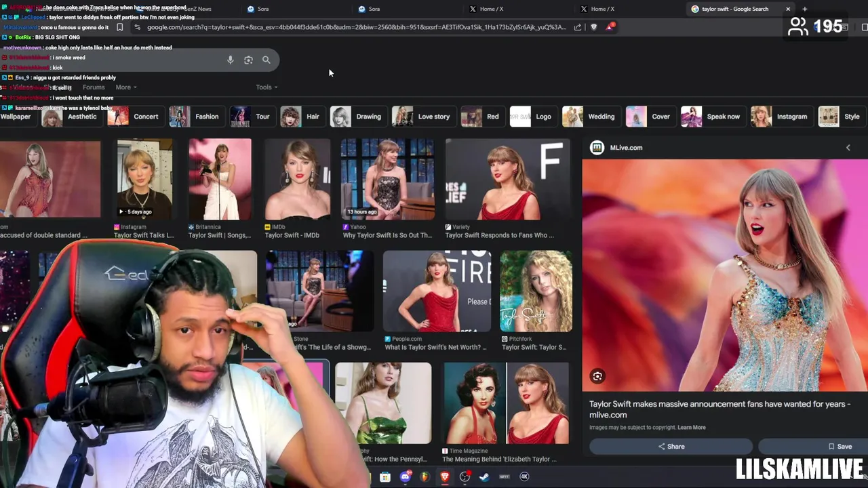Open Yahoo 'Why Taylor Swift Is So Out' image
This screenshot has width=868, height=488.
[x=387, y=180]
